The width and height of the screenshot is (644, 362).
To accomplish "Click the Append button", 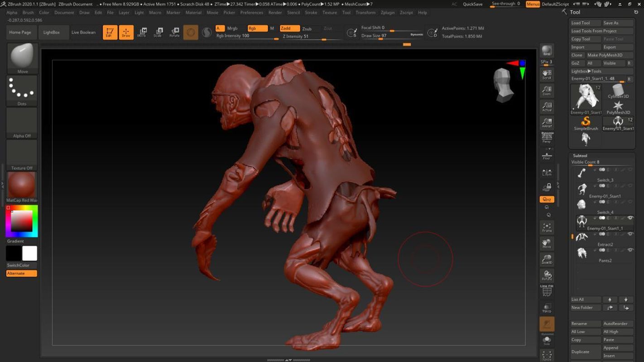I will 618,348.
